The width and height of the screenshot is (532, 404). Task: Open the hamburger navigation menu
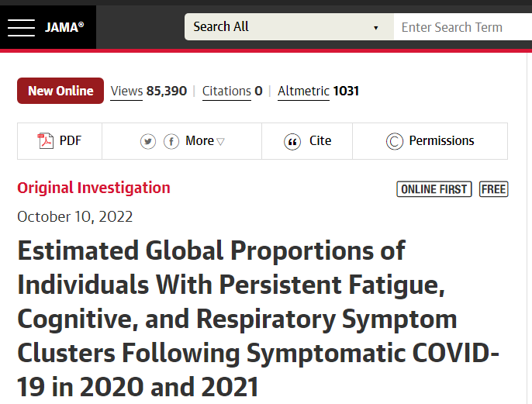click(22, 27)
